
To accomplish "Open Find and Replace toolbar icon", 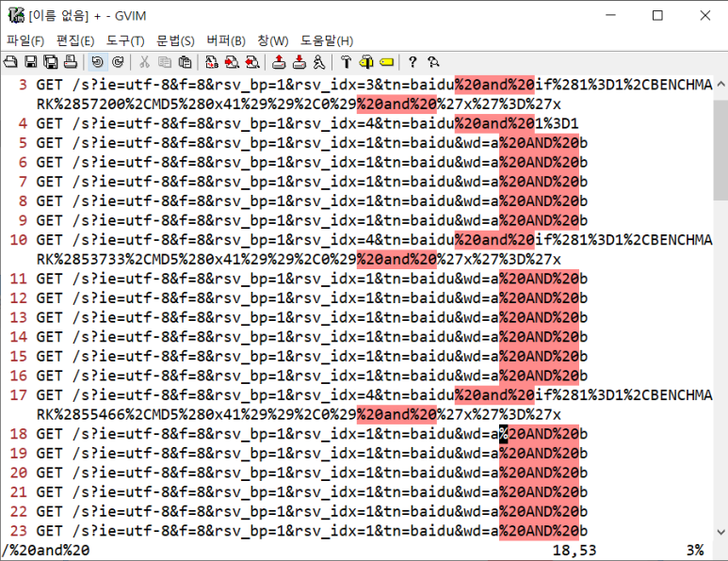I will tap(212, 62).
